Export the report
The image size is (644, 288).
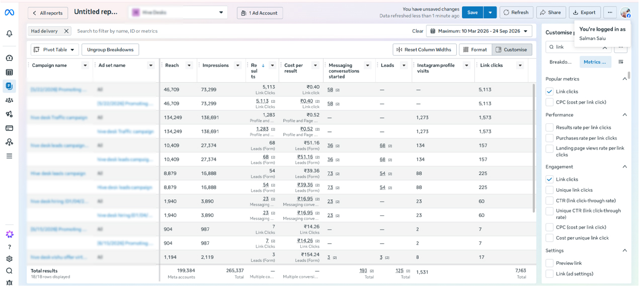tap(585, 13)
